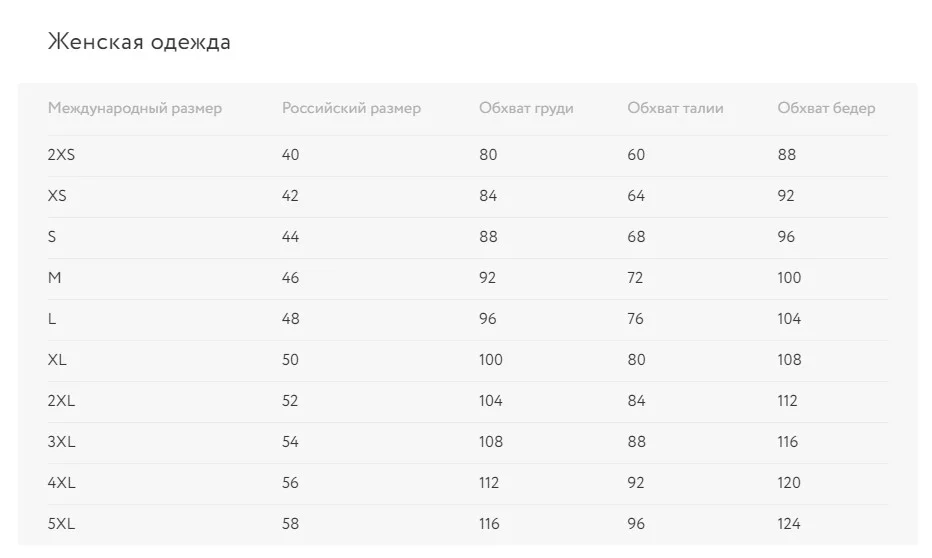
Task: Select hip value 124 cell
Action: click(789, 524)
